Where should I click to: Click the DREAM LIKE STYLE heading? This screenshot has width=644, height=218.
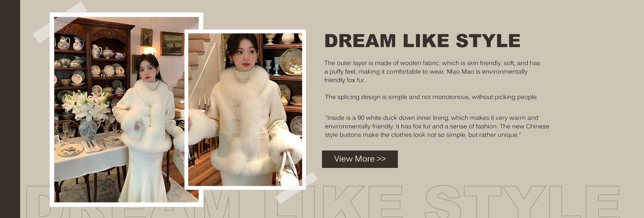[422, 41]
